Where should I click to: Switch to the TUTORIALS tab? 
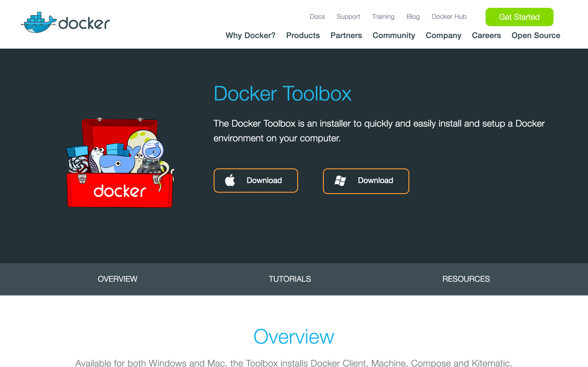click(x=290, y=279)
